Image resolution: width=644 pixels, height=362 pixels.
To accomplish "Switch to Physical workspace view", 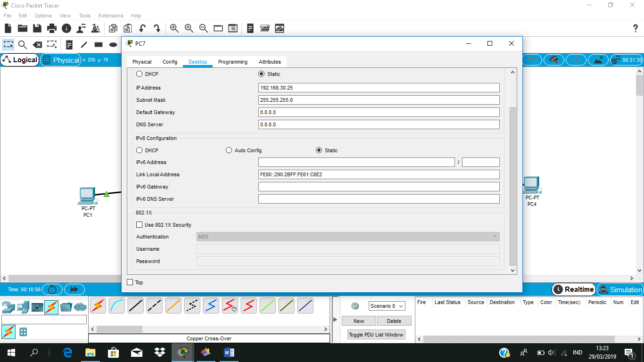I will (x=61, y=60).
